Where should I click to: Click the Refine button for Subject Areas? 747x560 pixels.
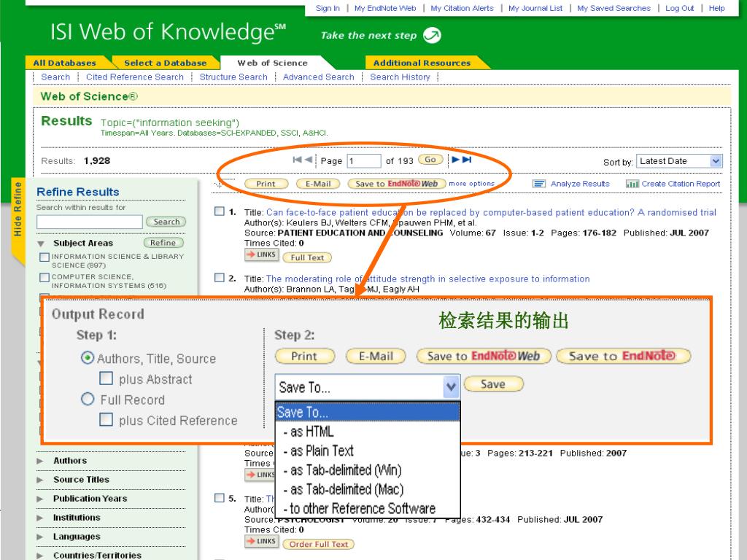click(x=163, y=243)
